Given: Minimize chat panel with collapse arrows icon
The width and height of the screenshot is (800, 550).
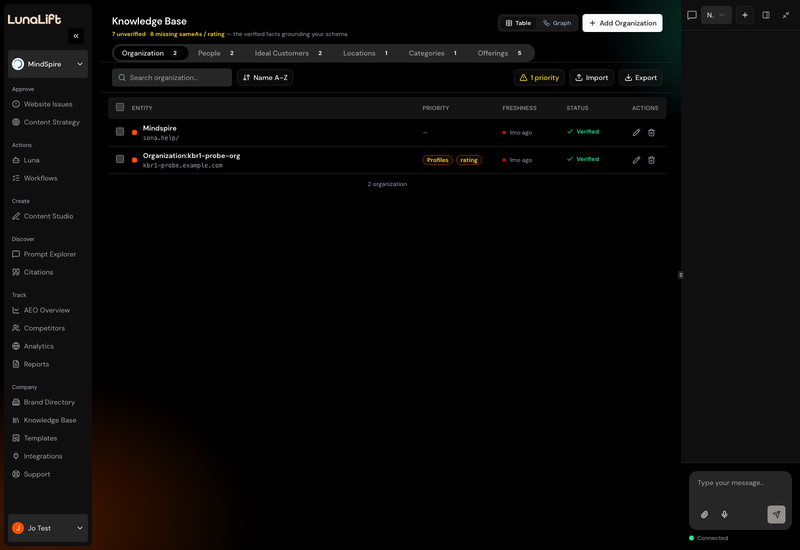Looking at the screenshot, I should coord(786,15).
